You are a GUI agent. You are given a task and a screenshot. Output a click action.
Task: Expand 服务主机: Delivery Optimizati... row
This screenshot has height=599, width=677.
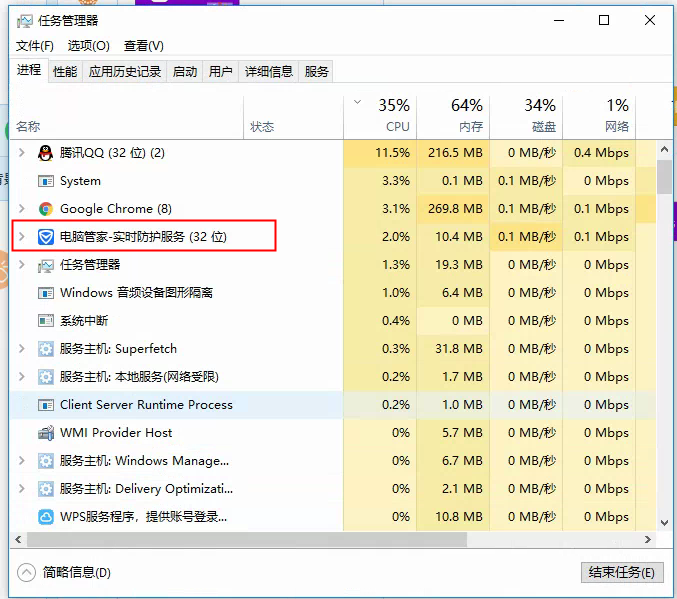point(22,488)
